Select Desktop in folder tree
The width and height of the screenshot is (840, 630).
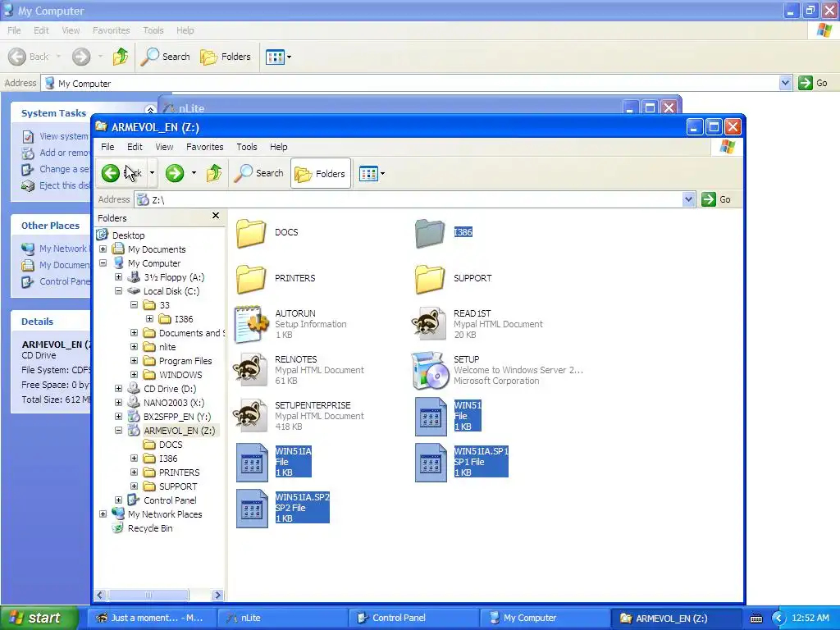[128, 235]
